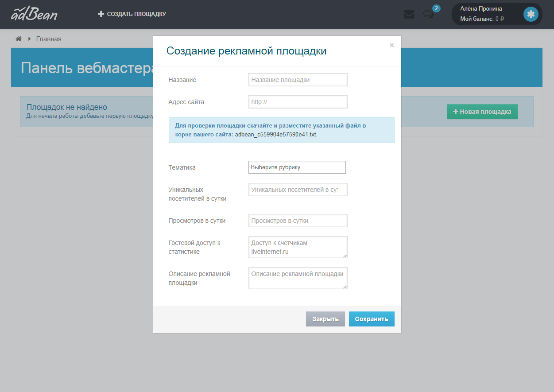Image resolution: width=554 pixels, height=392 pixels.
Task: Save the form with Сохранить
Action: 372,319
